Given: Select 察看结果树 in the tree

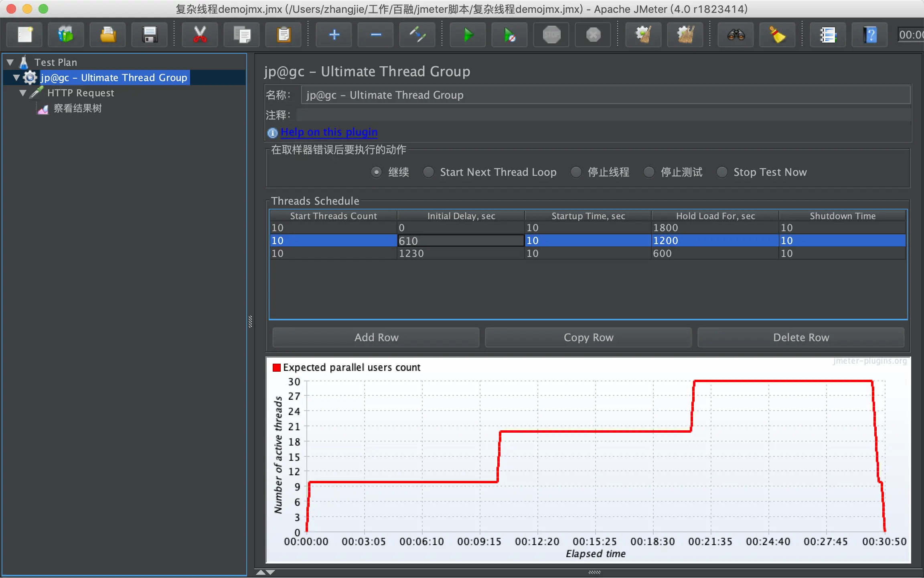Looking at the screenshot, I should (x=77, y=108).
